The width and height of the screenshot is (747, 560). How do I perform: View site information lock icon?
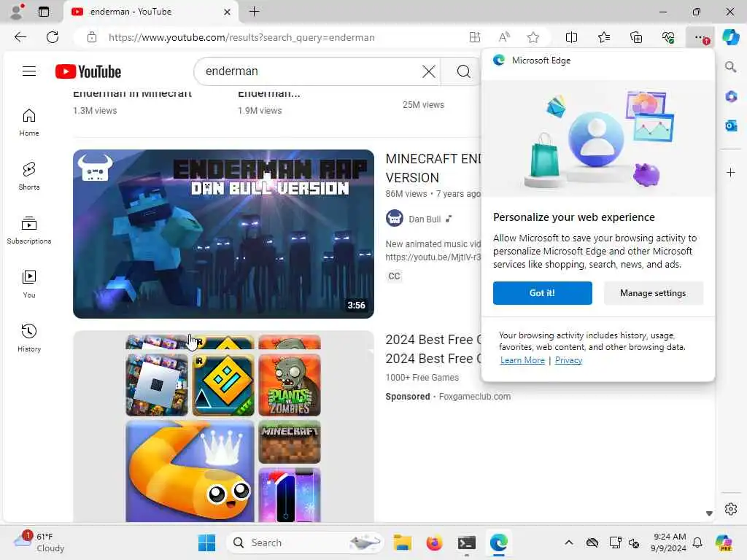tap(92, 37)
